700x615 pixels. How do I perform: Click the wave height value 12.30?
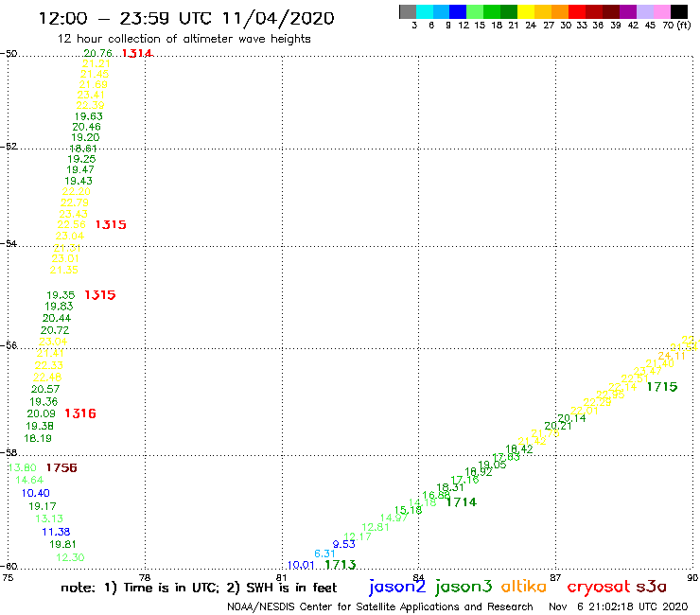70,557
